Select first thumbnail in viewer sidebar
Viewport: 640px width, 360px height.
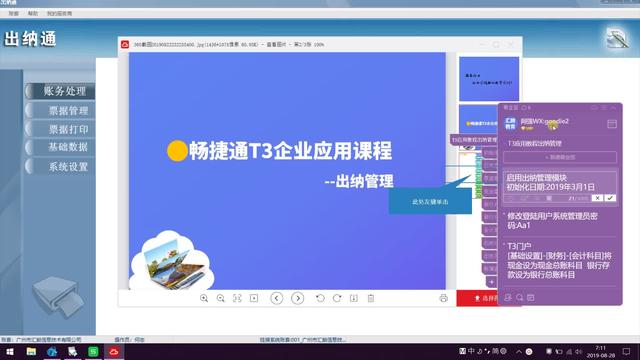coord(489,79)
